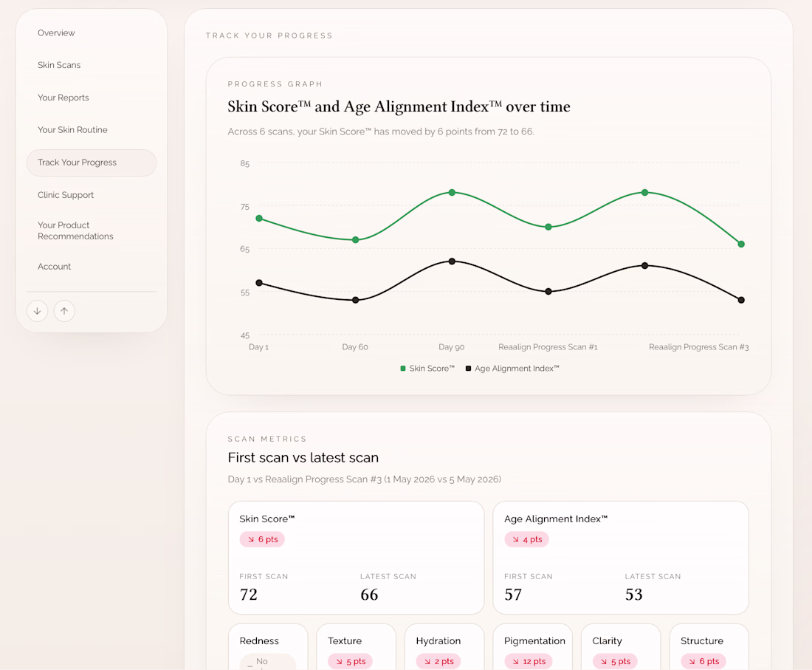Click the 'PROGRESS GRAPH' section label
Viewport: 812px width, 670px height.
[x=275, y=84]
